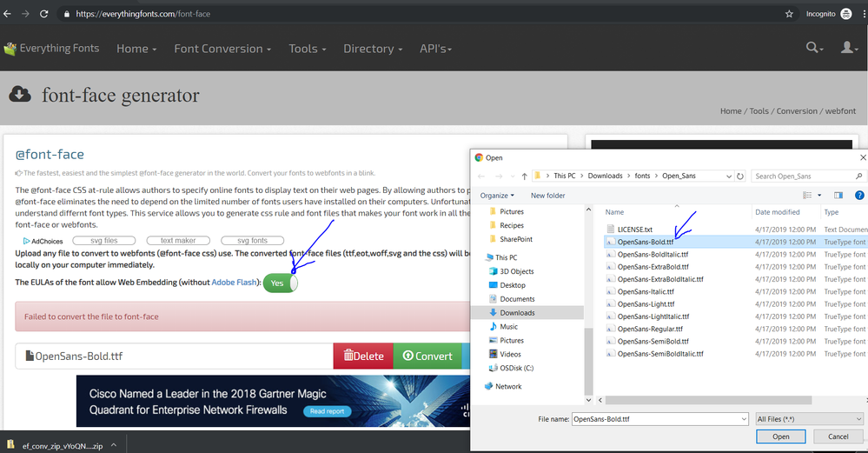The height and width of the screenshot is (453, 868).
Task: Open the download item chevron menu
Action: coord(114,444)
